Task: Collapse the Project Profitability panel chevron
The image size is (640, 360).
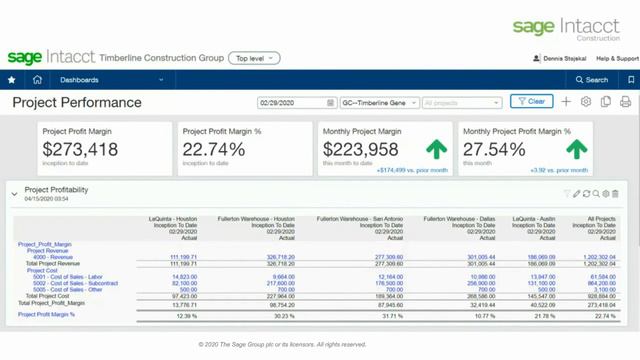Action: (15, 194)
